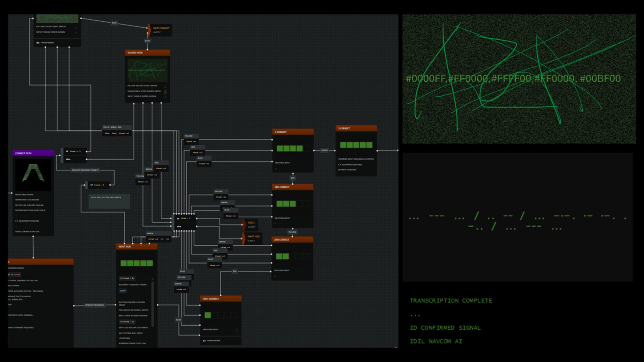The image size is (644, 362).
Task: Click the morse code panel on right
Action: pos(517,217)
